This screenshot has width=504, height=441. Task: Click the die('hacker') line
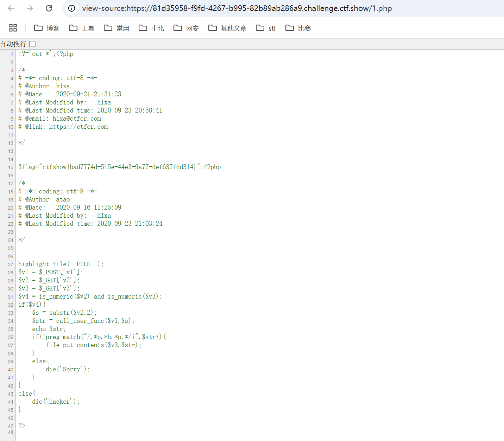tap(56, 402)
